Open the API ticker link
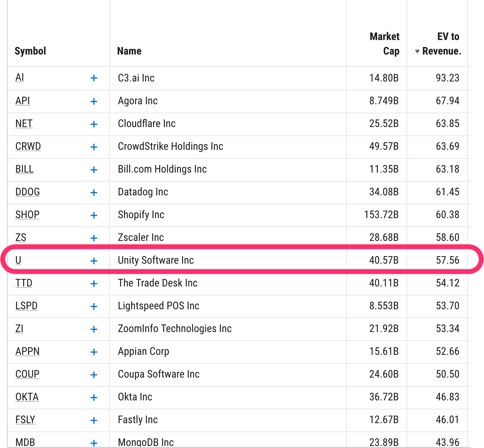The image size is (484, 448). pyautogui.click(x=22, y=101)
